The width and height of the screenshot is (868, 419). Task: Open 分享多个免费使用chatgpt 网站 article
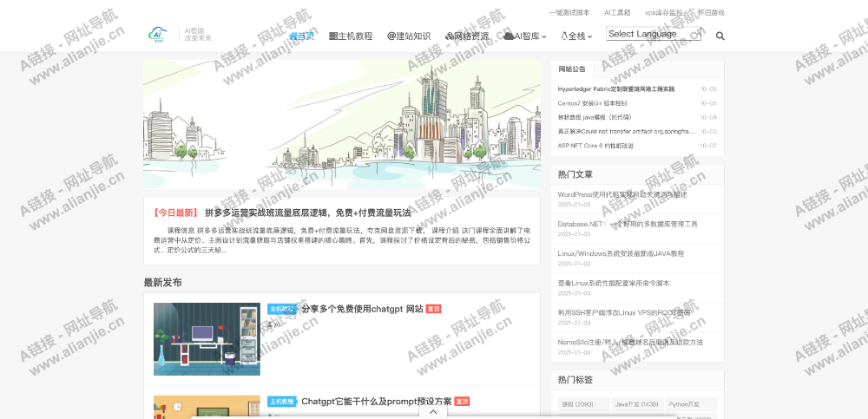pyautogui.click(x=362, y=309)
